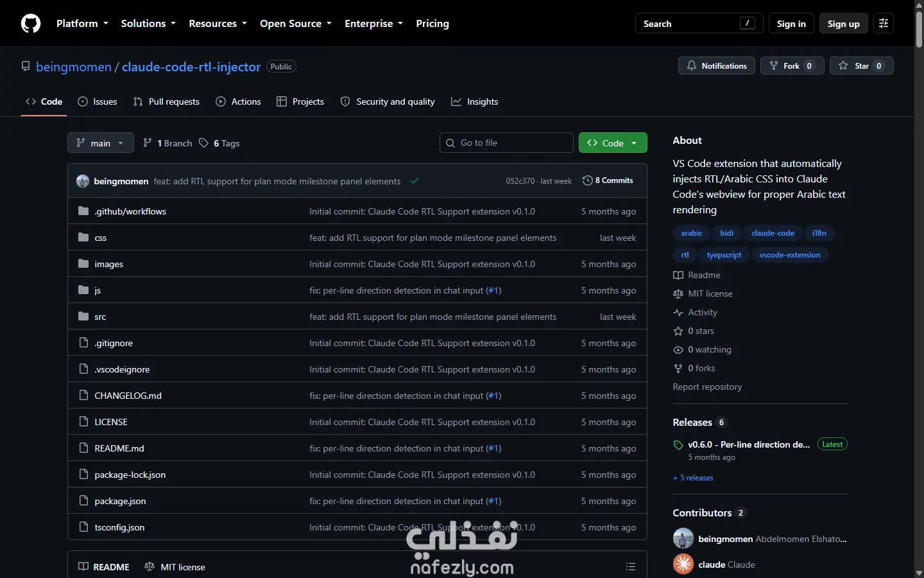Open the Activity link in About
The image size is (924, 578).
(x=695, y=312)
